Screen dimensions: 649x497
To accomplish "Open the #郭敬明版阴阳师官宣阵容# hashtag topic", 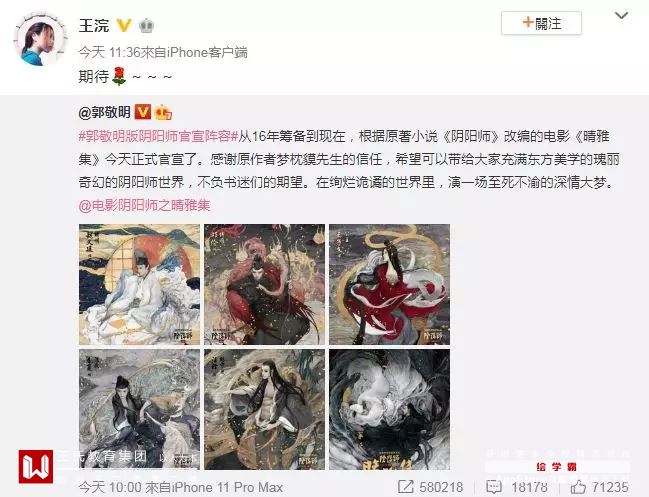I will [159, 136].
